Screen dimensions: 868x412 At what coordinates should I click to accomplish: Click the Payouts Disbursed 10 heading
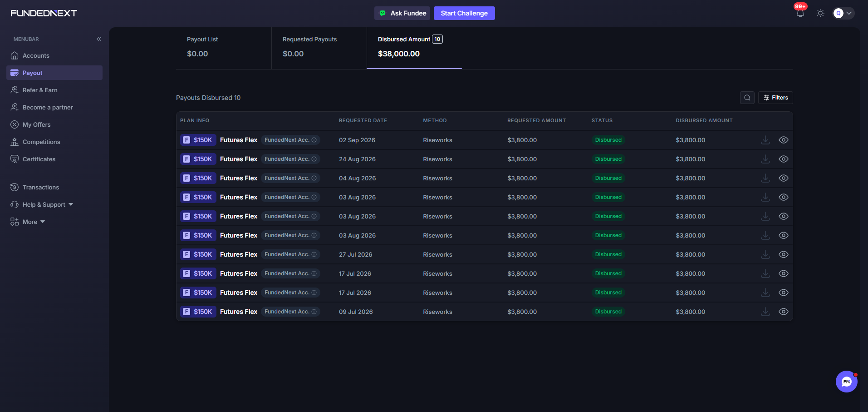(208, 98)
